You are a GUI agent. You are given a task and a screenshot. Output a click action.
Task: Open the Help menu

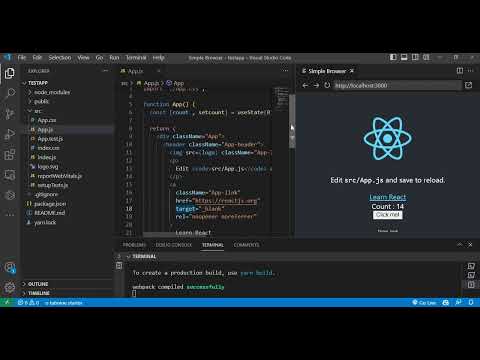pos(159,57)
